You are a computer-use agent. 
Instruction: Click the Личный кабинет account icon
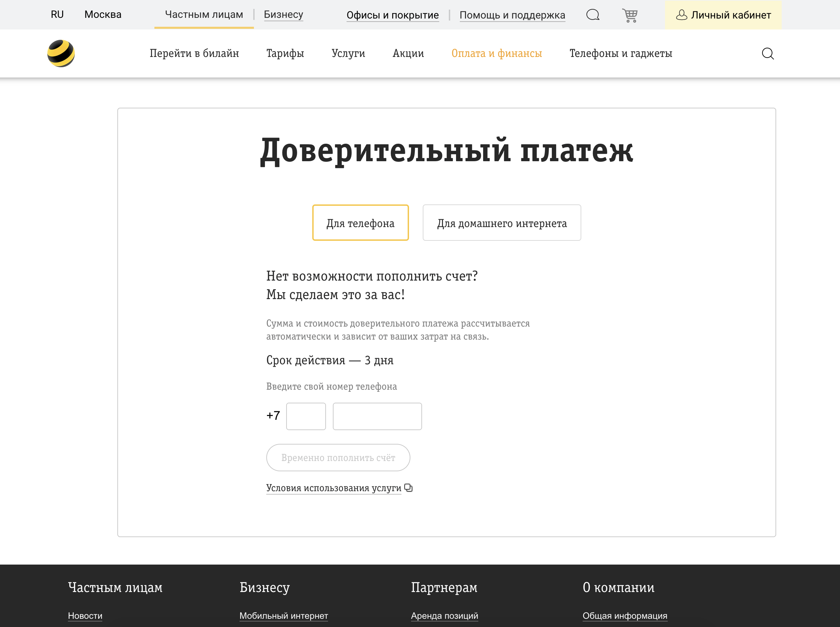(x=682, y=15)
